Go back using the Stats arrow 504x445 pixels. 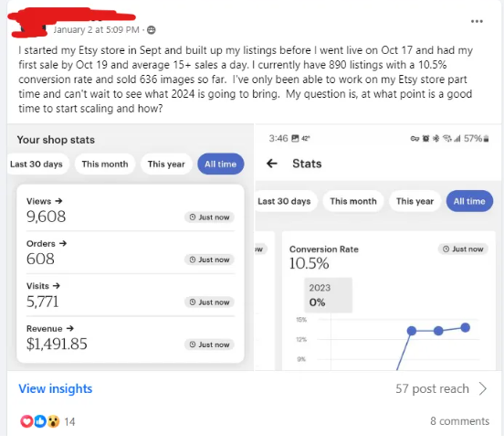(x=271, y=164)
